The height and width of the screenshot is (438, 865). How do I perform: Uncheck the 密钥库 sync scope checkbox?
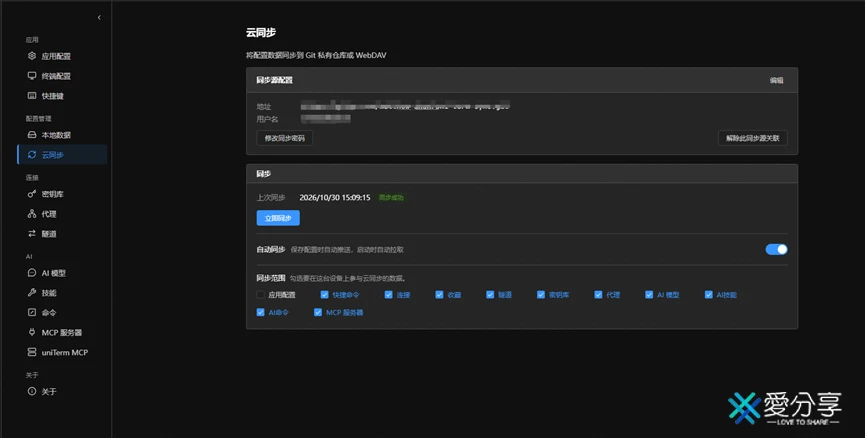pos(541,295)
